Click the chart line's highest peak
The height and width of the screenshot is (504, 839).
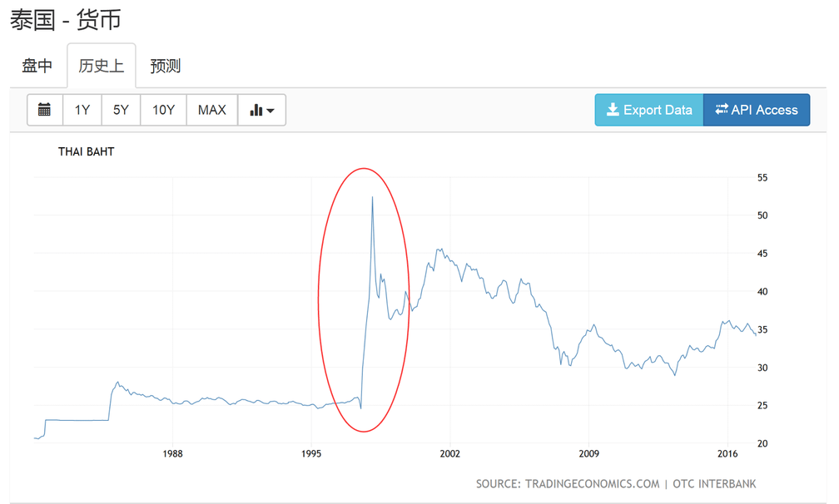[x=372, y=197]
